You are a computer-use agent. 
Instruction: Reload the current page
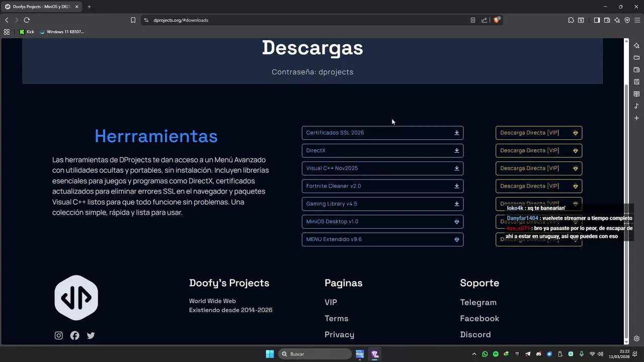(27, 20)
